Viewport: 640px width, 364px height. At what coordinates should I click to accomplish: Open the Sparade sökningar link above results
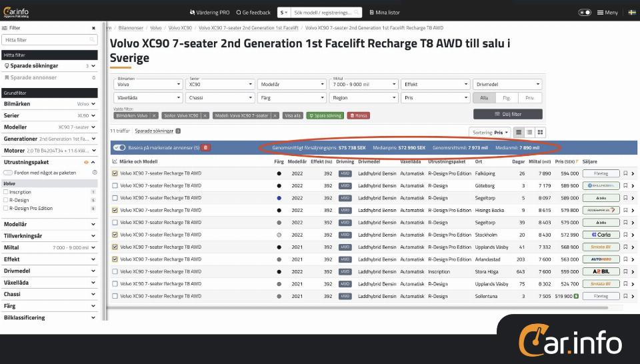tap(154, 131)
